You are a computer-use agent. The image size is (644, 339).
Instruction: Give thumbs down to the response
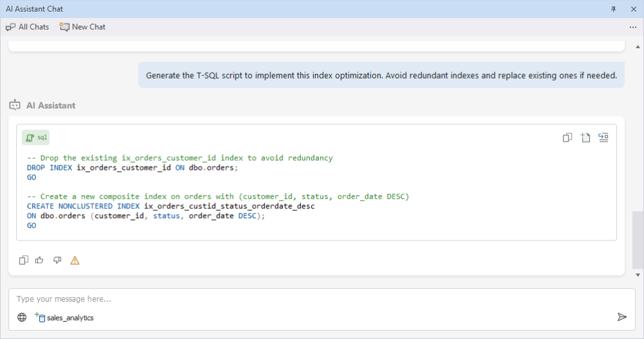[x=57, y=260]
